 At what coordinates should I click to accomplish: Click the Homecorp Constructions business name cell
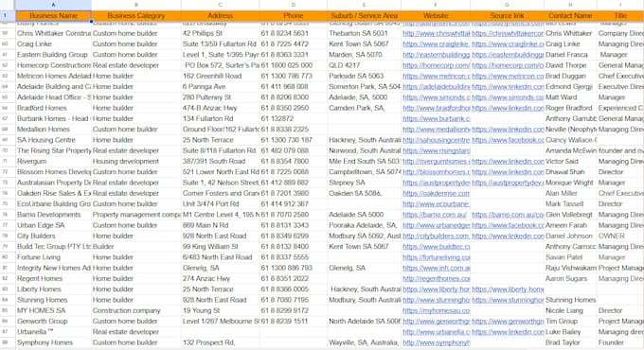point(53,65)
